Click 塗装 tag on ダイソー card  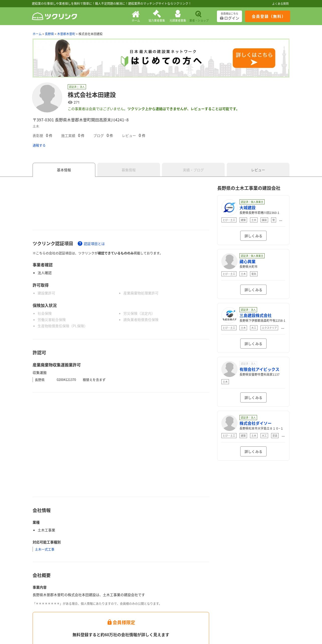click(275, 436)
